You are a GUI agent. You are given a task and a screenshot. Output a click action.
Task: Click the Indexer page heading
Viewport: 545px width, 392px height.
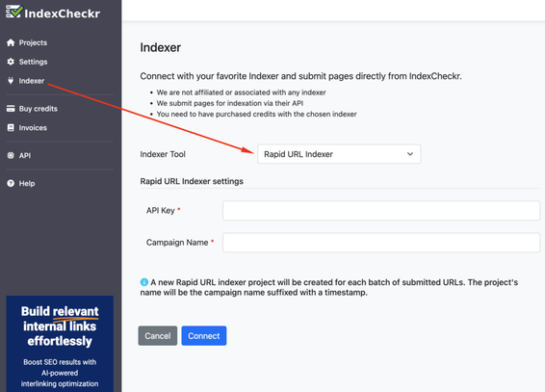pyautogui.click(x=160, y=47)
